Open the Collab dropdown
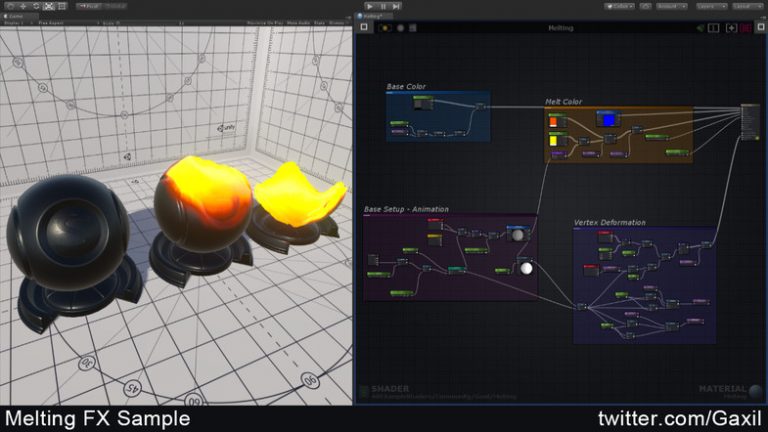The width and height of the screenshot is (768, 432). (620, 6)
